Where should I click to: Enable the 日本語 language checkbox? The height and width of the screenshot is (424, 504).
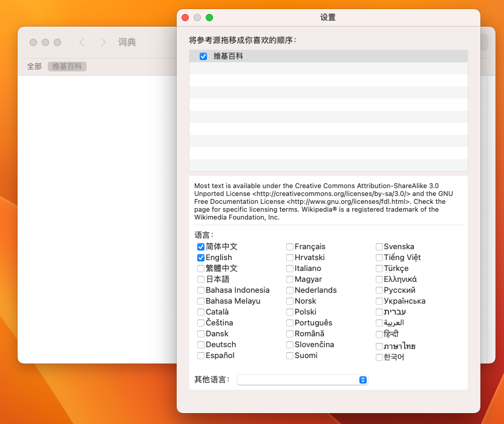coord(201,279)
